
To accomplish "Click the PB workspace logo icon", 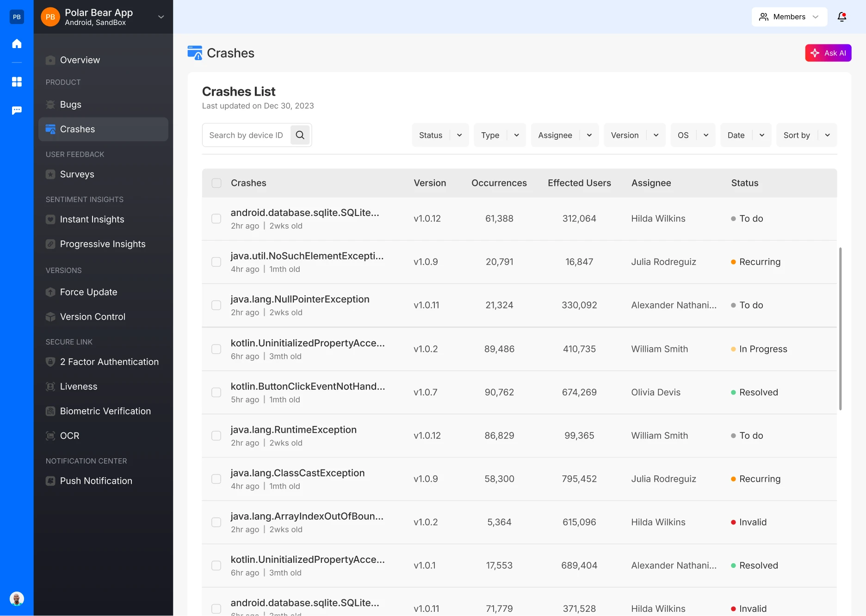I will 17,17.
